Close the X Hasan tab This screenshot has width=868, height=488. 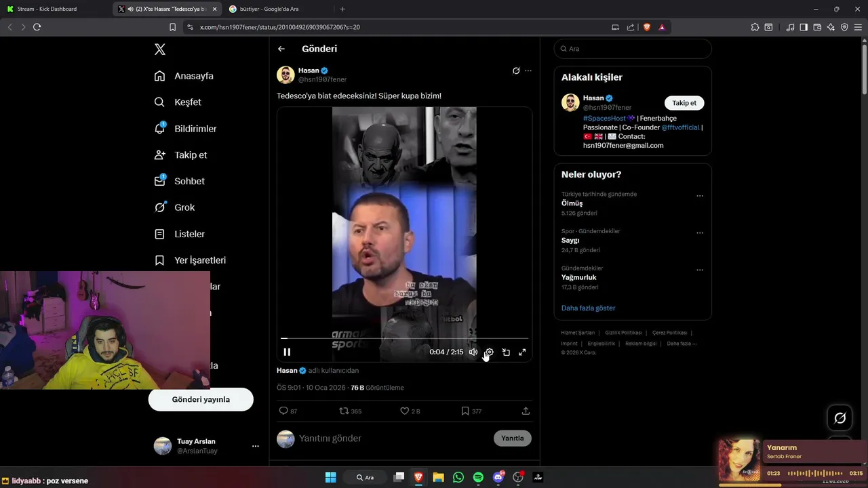tap(215, 9)
